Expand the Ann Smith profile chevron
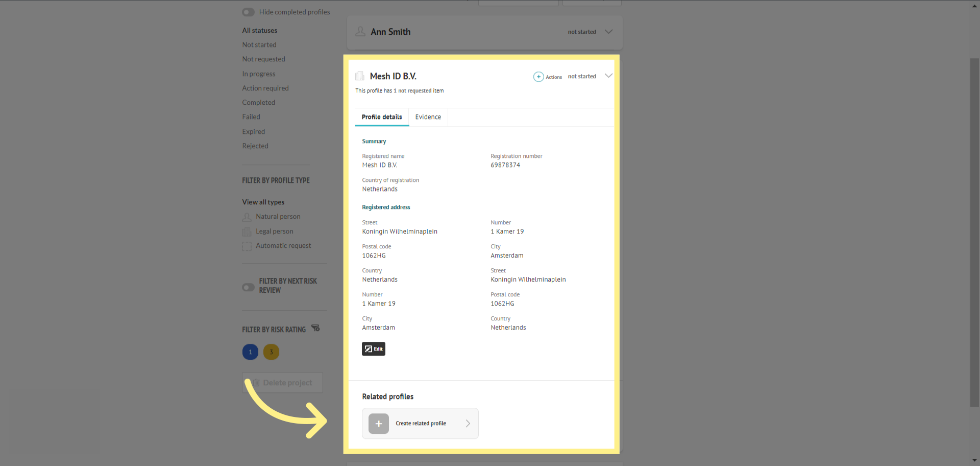 point(608,31)
